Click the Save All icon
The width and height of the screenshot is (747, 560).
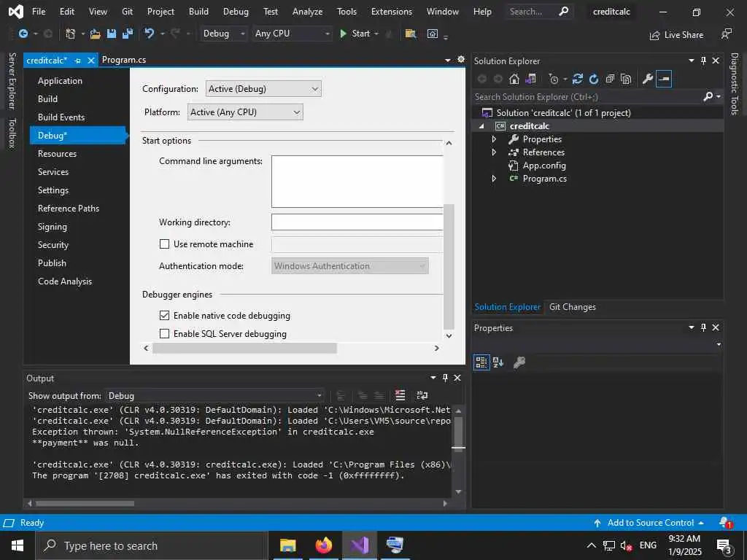point(128,34)
